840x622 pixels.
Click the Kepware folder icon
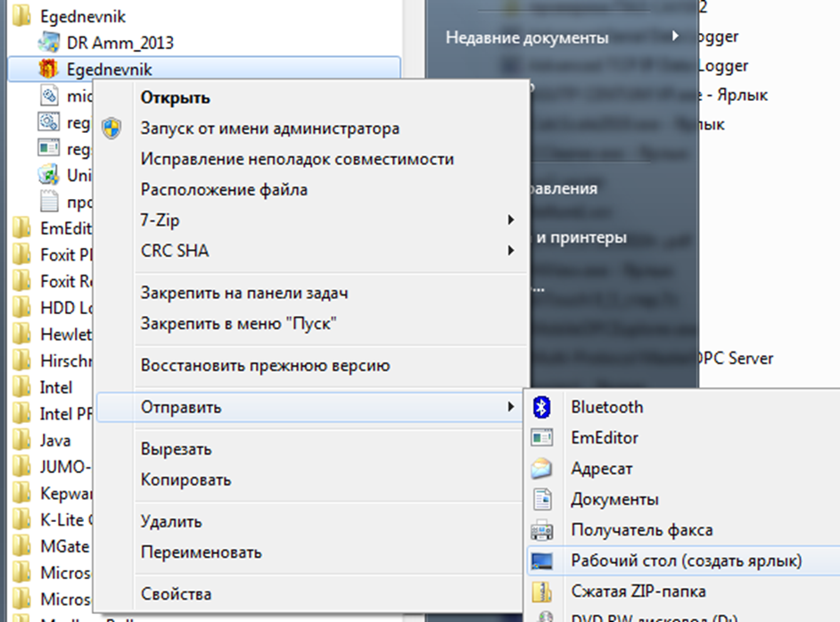(x=22, y=493)
